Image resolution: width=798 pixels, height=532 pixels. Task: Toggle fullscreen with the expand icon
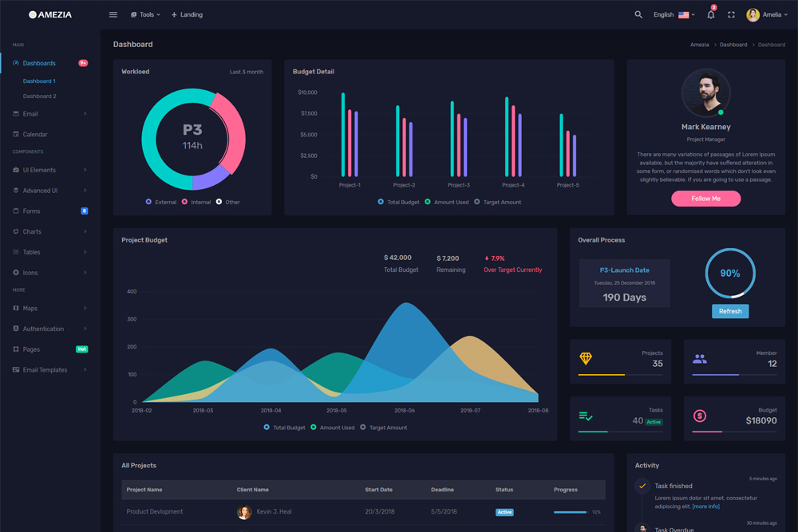click(x=731, y=14)
